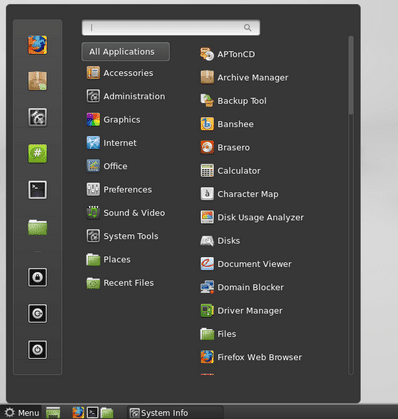398x419 pixels.
Task: Launch 'Firefox Web Browser' by its label
Action: coord(260,357)
